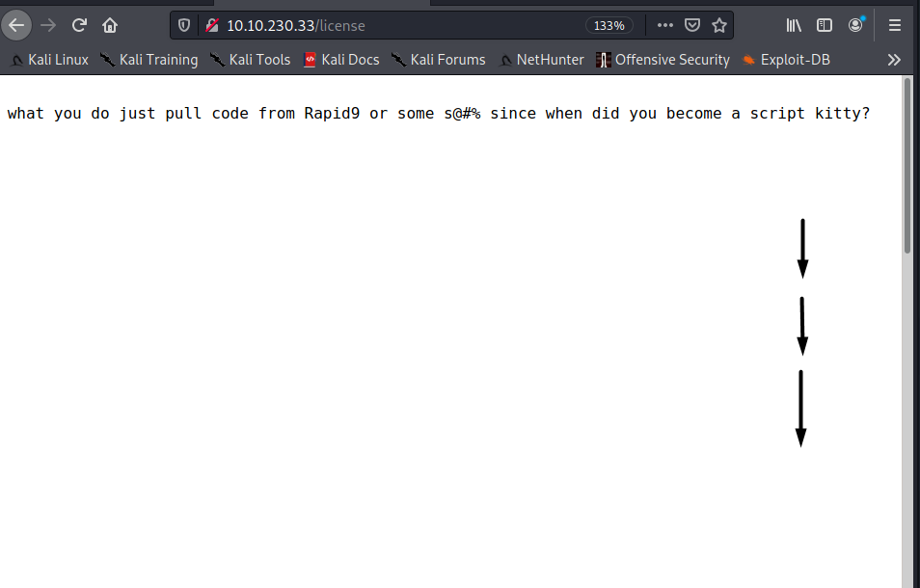The width and height of the screenshot is (920, 588).
Task: Reload the current page
Action: [x=79, y=25]
